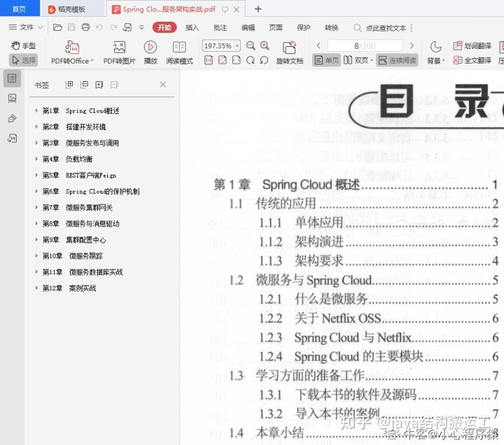
Task: Click the open file folder icon
Action: click(57, 27)
